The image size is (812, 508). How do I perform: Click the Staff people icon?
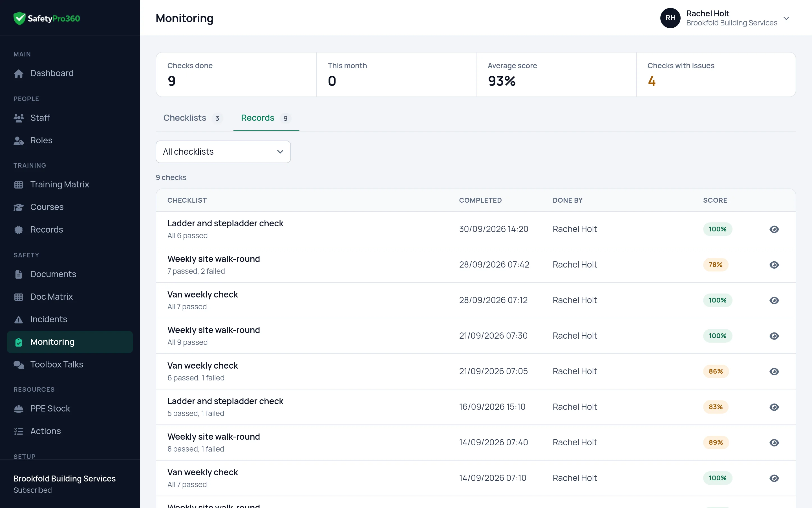tap(19, 118)
